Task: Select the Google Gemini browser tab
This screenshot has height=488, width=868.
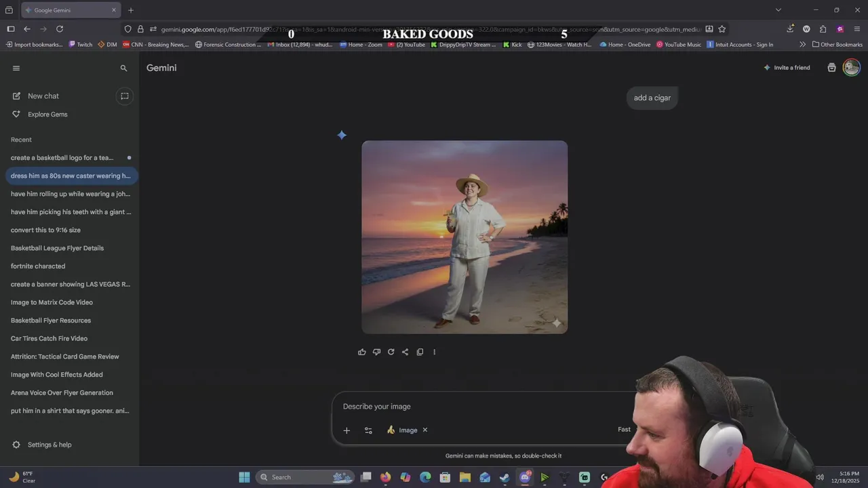Action: [x=71, y=10]
